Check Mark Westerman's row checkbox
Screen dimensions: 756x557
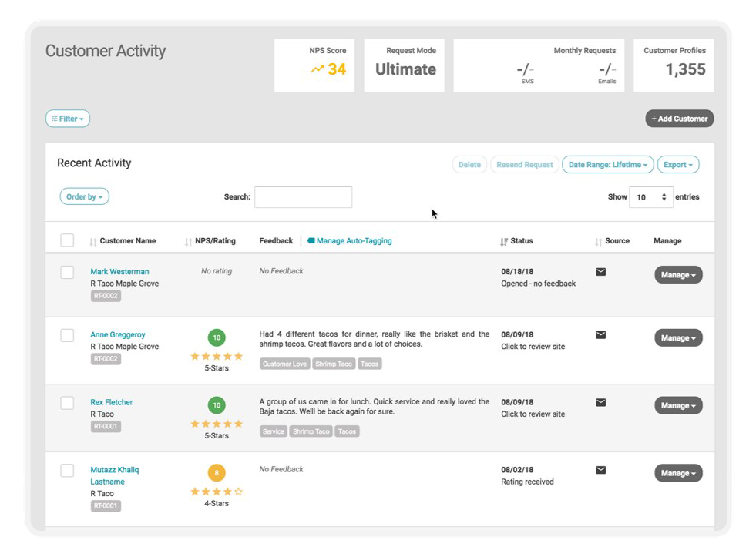(x=66, y=272)
